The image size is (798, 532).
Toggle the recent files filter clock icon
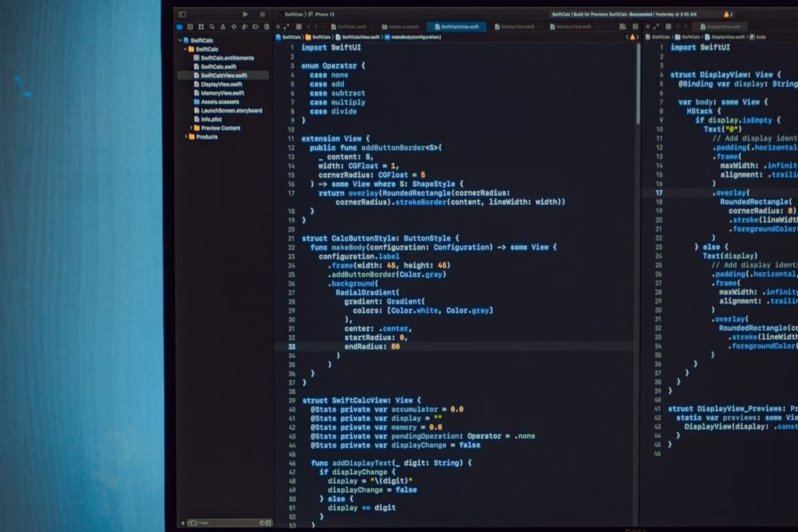(262, 523)
